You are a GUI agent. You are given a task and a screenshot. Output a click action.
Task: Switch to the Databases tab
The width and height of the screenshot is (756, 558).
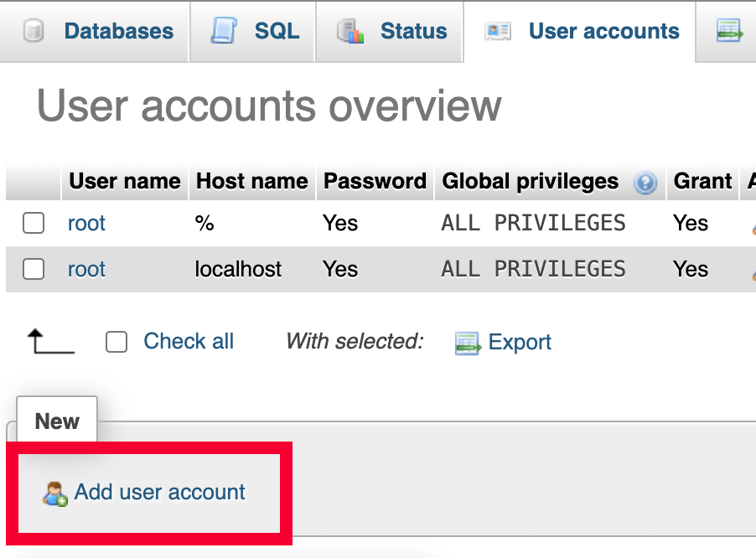point(118,32)
